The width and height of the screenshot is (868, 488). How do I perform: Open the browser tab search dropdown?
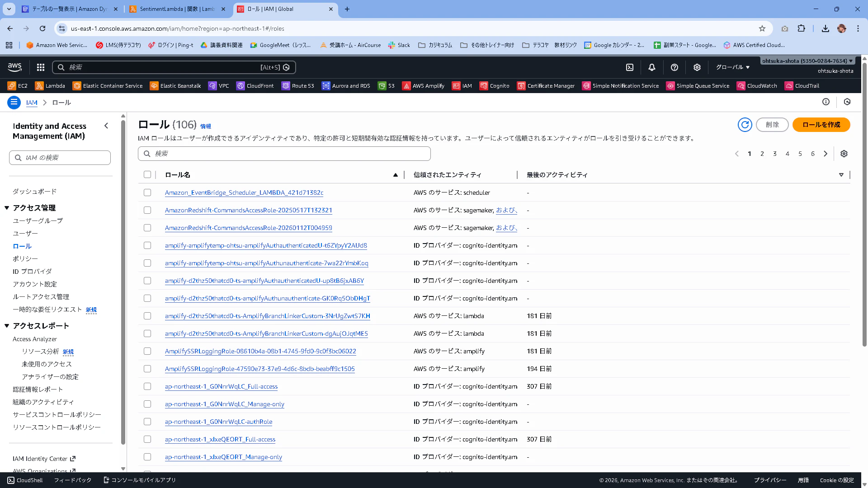click(x=9, y=9)
